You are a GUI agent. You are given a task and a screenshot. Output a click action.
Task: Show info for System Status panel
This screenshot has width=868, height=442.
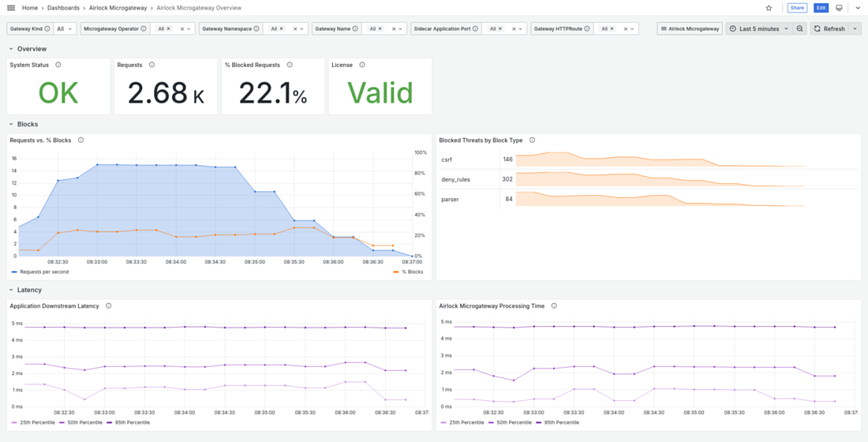pyautogui.click(x=58, y=65)
